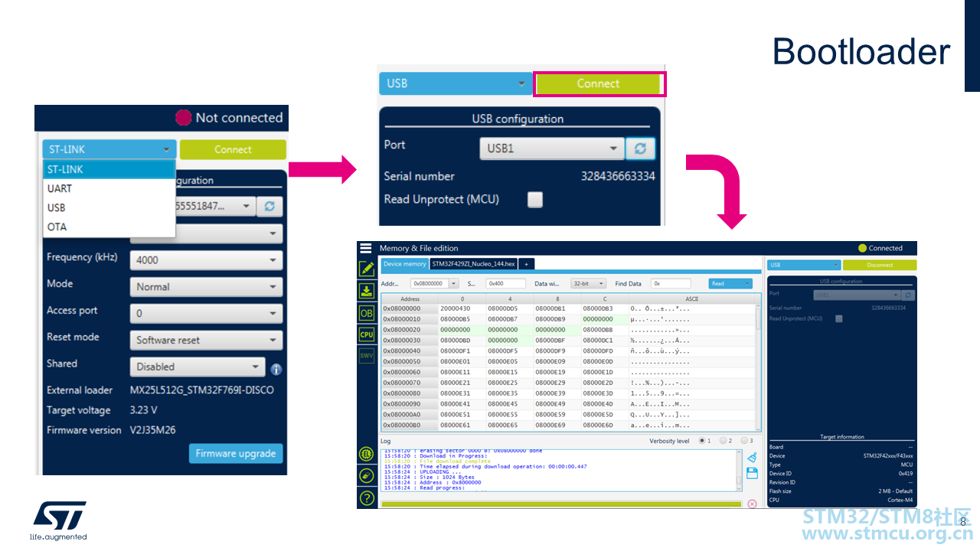
Task: Select verbosity level 1 radio button
Action: 703,441
